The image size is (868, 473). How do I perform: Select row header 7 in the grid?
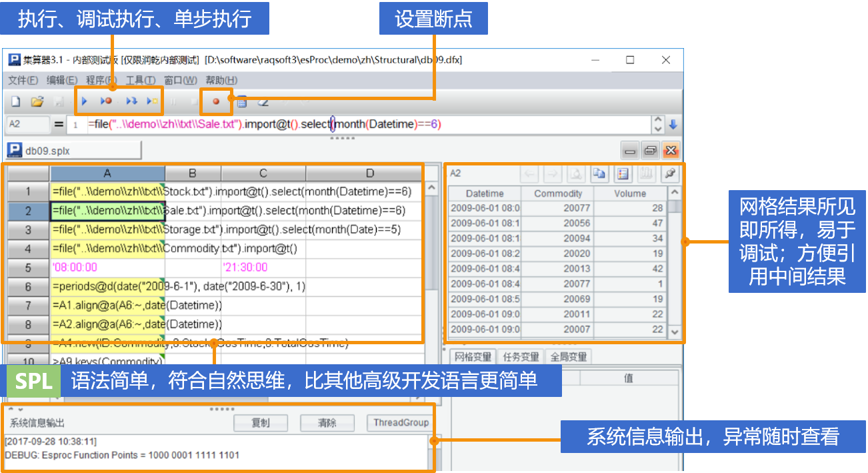[28, 306]
